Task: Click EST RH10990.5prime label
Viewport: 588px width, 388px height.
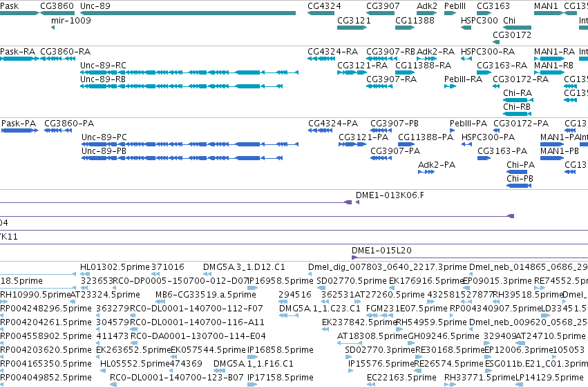Action: [x=35, y=295]
